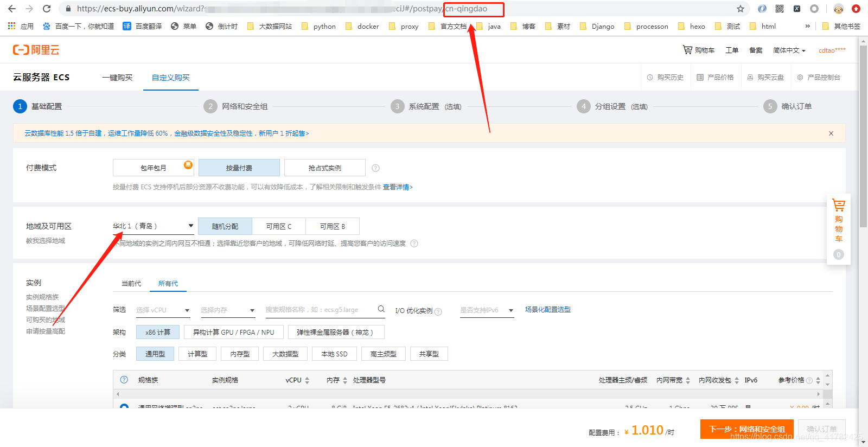
Task: Open 工单 in the header
Action: coord(732,50)
